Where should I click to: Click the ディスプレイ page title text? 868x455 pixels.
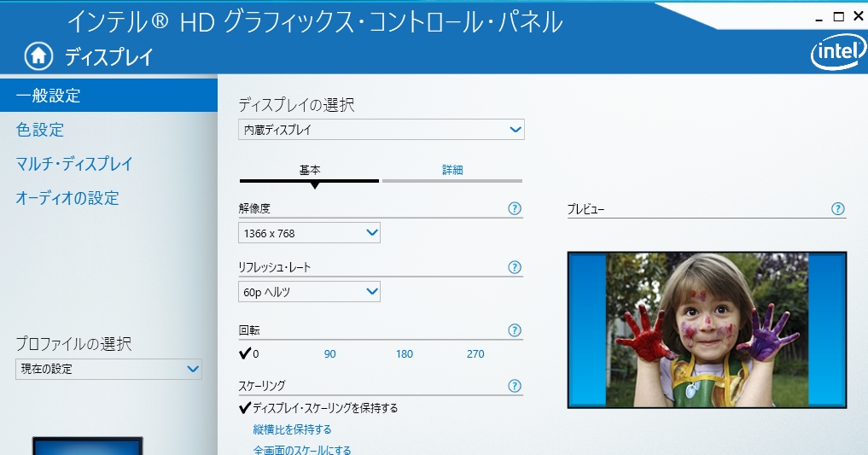108,57
